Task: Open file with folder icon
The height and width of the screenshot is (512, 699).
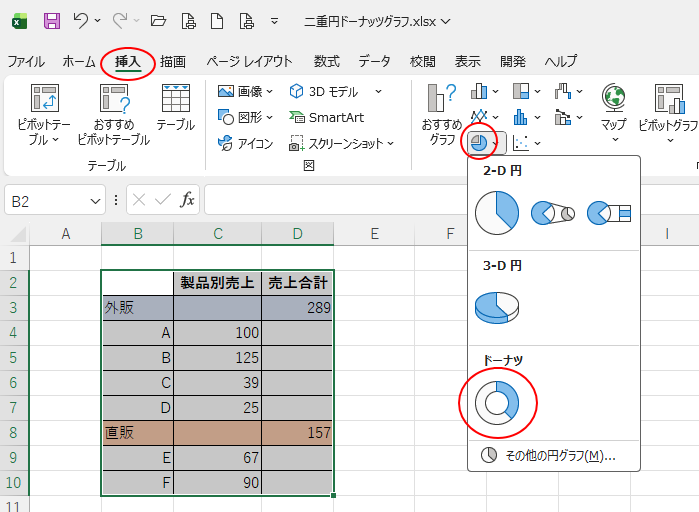Action: click(x=158, y=20)
